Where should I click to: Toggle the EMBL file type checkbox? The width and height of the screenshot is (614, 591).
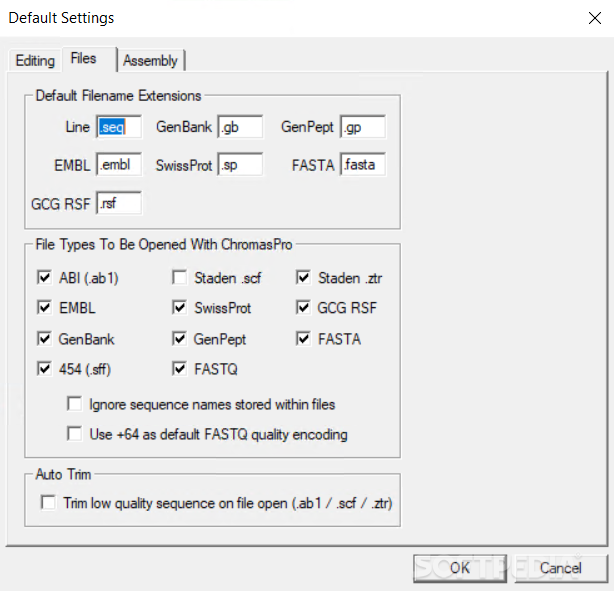click(x=44, y=307)
